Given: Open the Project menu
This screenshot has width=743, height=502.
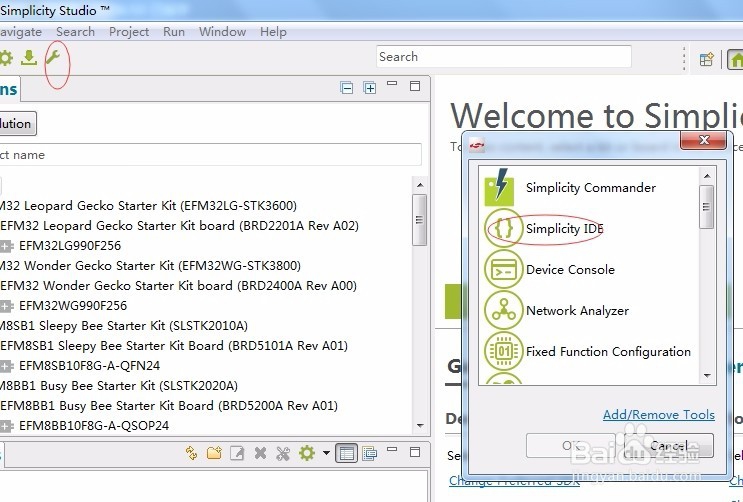Looking at the screenshot, I should pos(129,32).
